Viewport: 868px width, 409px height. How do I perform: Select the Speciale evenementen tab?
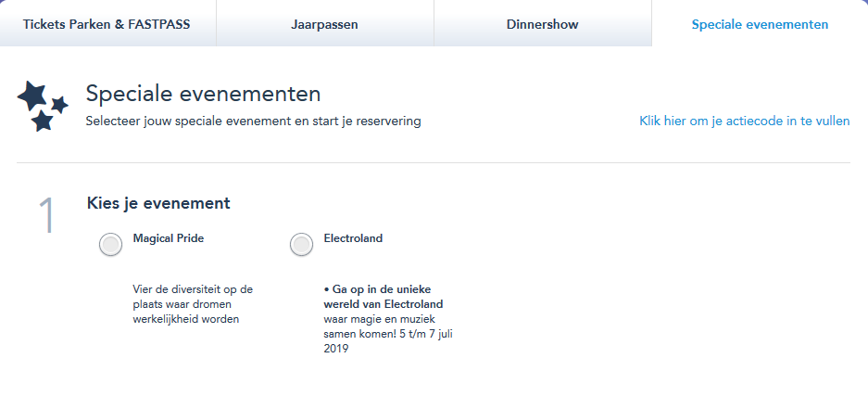click(760, 23)
